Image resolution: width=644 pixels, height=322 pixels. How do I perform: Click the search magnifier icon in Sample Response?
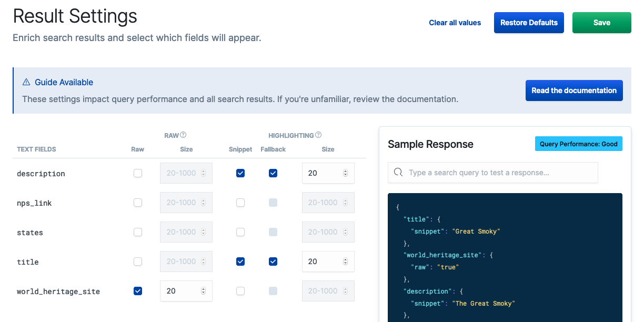coord(398,173)
